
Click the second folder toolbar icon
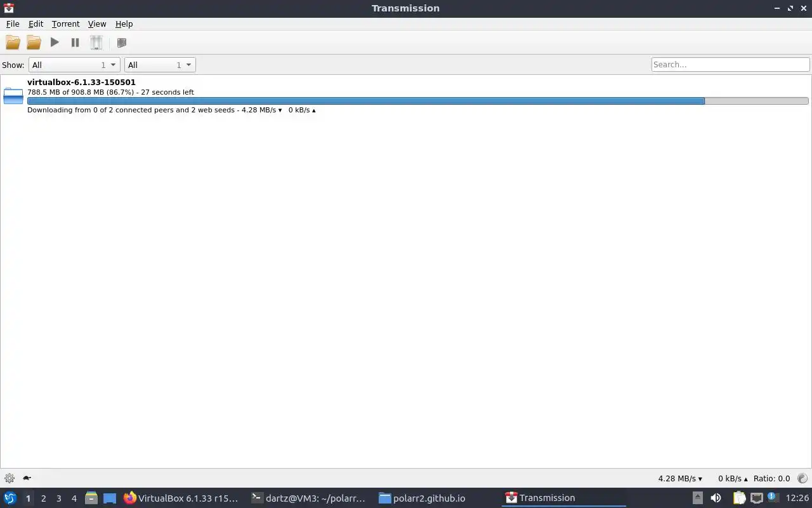point(34,43)
